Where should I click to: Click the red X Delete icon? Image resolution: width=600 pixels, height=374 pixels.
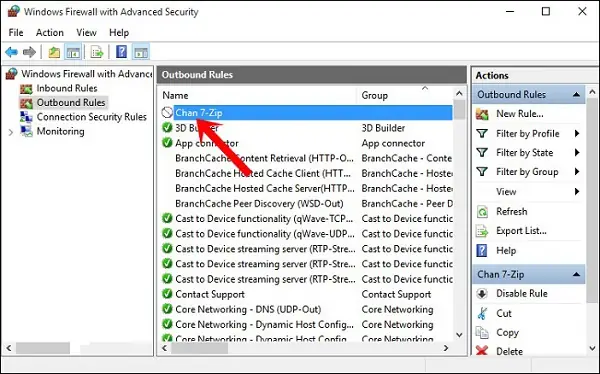[x=482, y=351]
